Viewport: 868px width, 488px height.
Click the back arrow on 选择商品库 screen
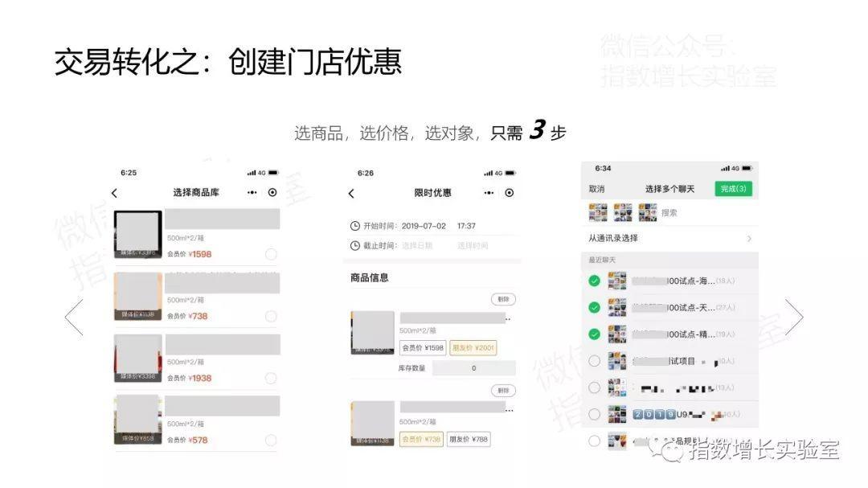coord(114,193)
